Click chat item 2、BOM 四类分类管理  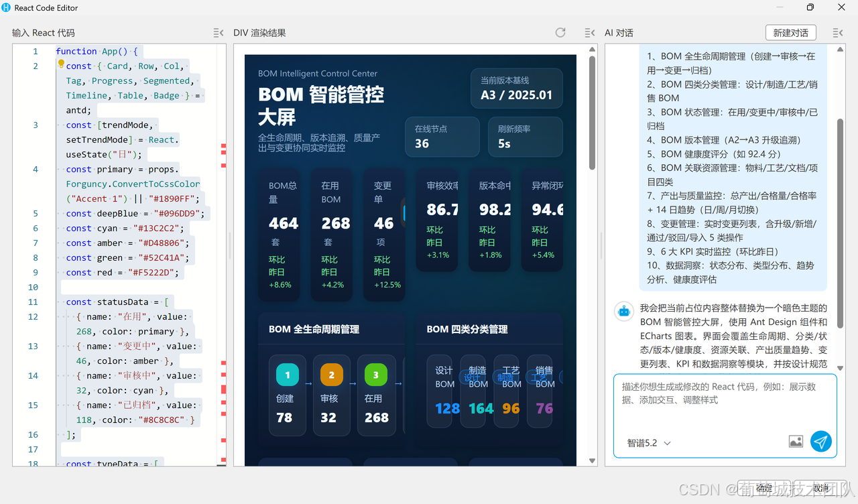click(x=733, y=90)
